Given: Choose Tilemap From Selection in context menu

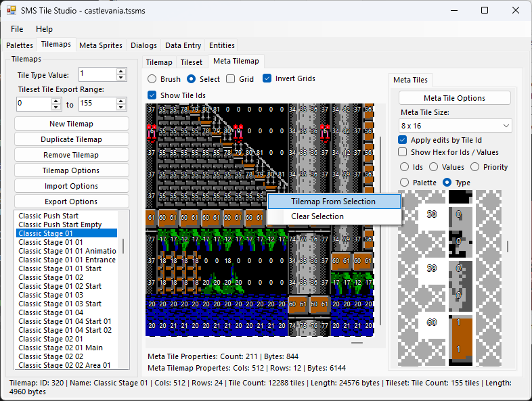Looking at the screenshot, I should pos(334,202).
